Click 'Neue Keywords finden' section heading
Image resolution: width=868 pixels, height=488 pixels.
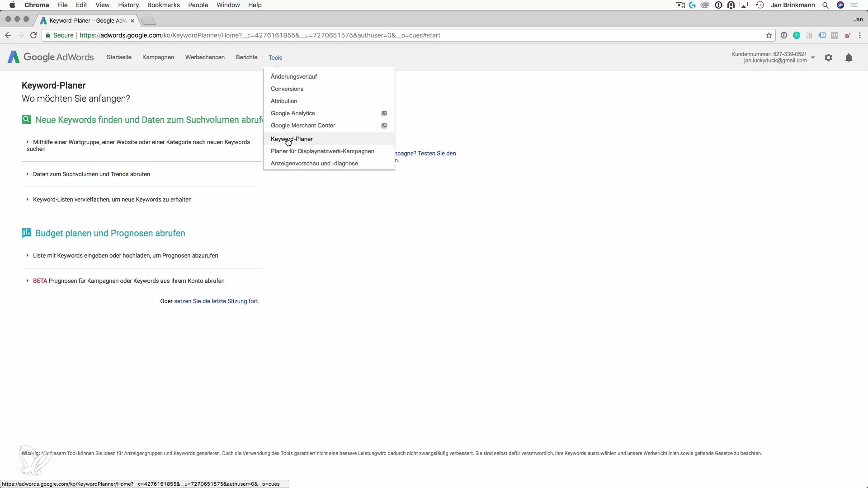149,120
